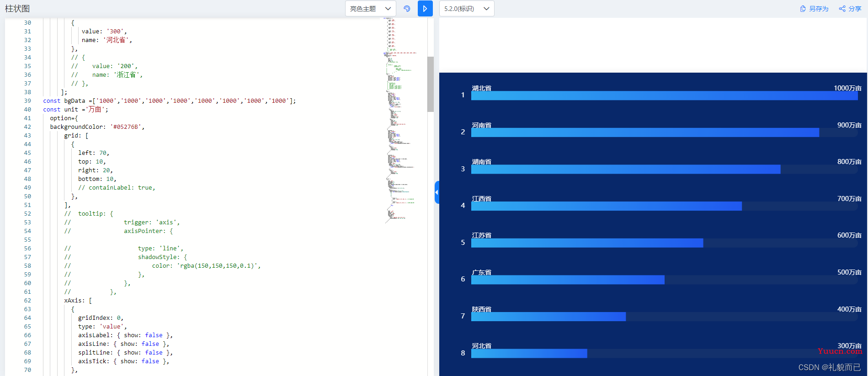Image resolution: width=868 pixels, height=376 pixels.
Task: Click the 陕西省 bar in the chart
Action: (548, 317)
